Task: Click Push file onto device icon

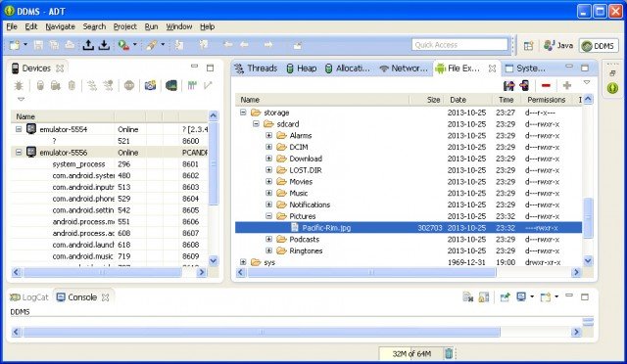Action: coord(524,85)
